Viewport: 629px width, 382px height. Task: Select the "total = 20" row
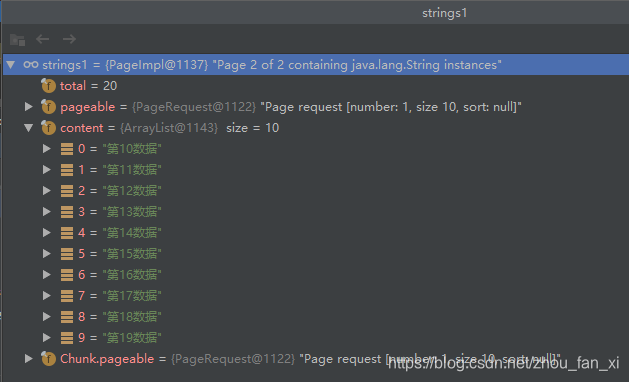tap(316, 85)
